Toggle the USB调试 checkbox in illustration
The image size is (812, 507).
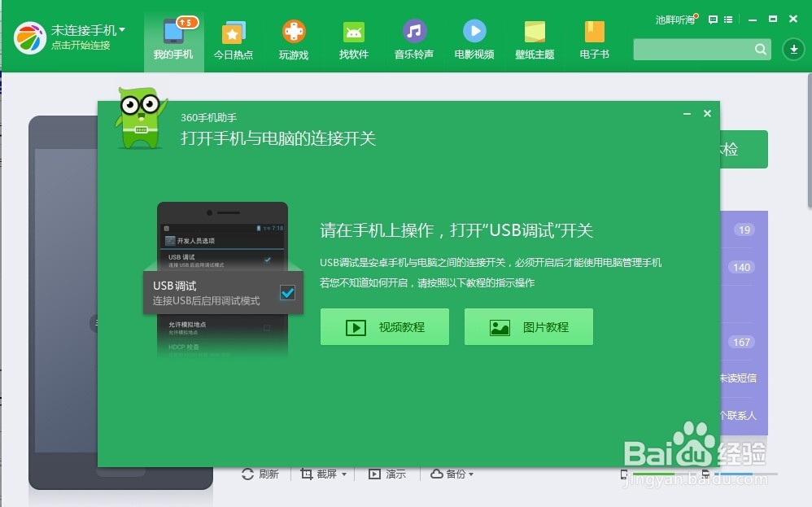[287, 293]
